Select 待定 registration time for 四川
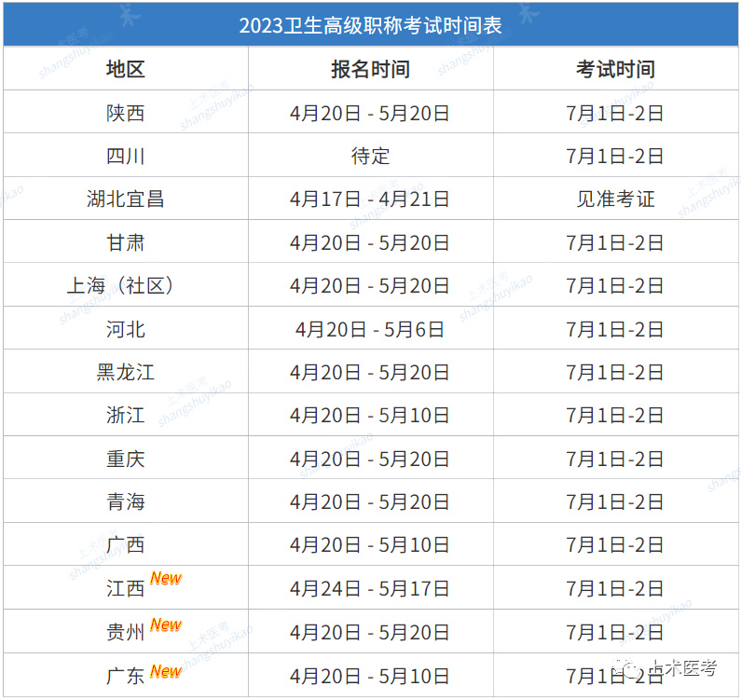Image resolution: width=741 pixels, height=700 pixels. pyautogui.click(x=371, y=156)
